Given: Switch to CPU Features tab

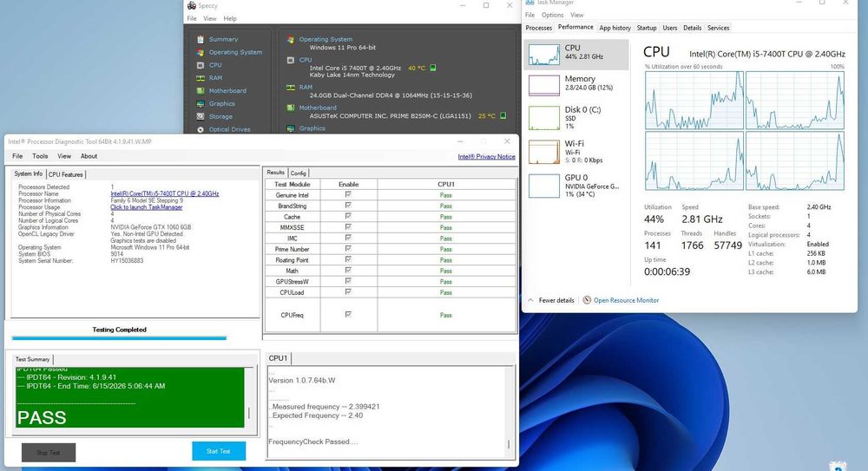Looking at the screenshot, I should point(65,174).
